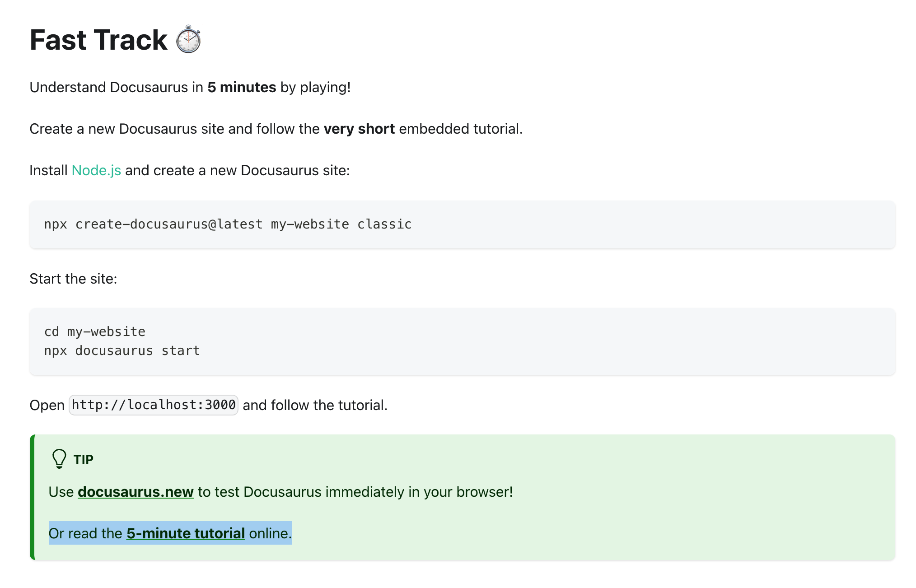Click the http://localhost:3000 inline code
This screenshot has width=916, height=588.
[x=153, y=405]
